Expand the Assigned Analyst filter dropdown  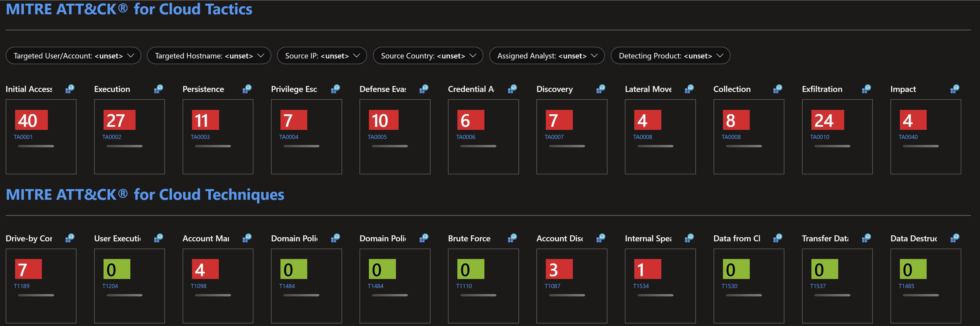click(x=547, y=56)
